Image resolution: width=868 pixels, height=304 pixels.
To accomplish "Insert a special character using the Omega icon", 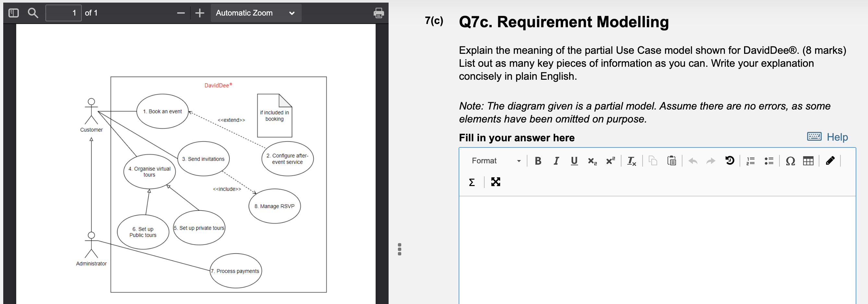I will 790,161.
